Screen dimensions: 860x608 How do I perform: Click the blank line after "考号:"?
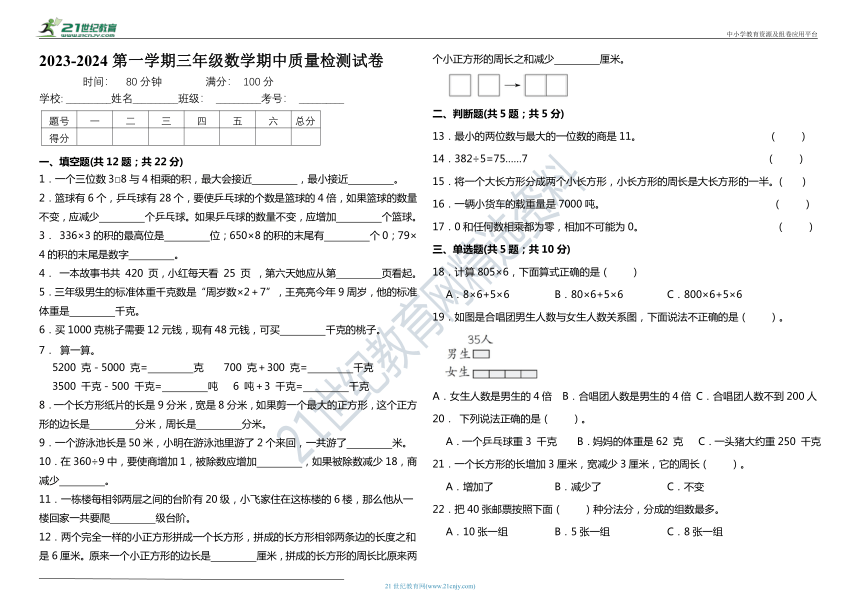321,101
